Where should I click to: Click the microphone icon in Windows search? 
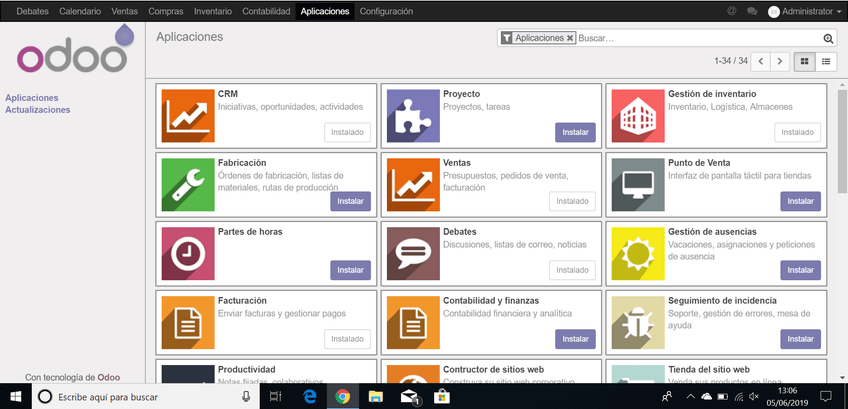246,397
